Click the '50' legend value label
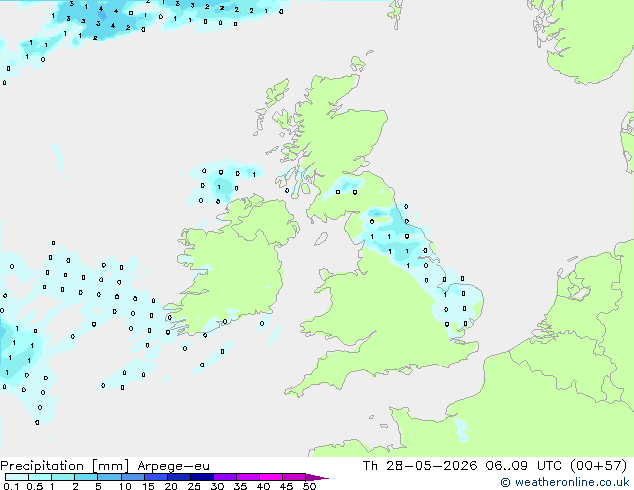This screenshot has height=490, width=634. point(309,486)
